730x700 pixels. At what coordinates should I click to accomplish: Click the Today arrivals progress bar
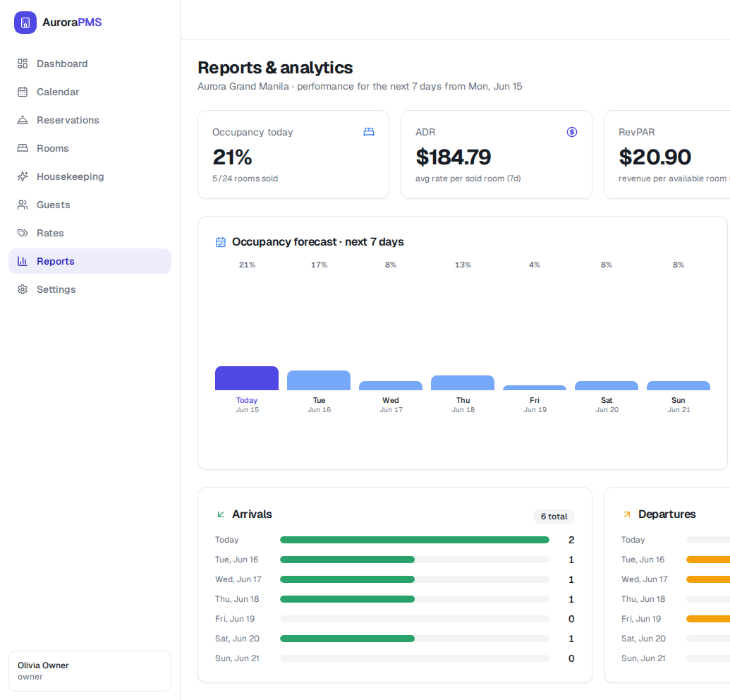click(414, 540)
